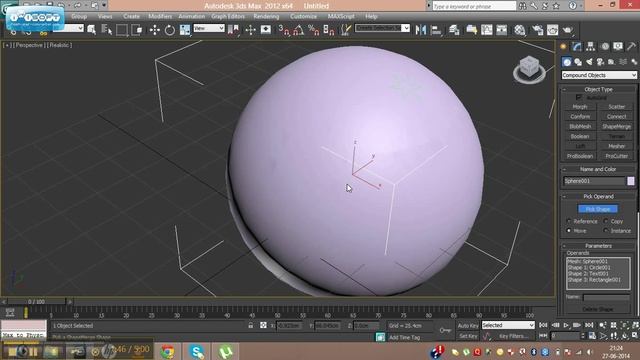Screen dimensions: 640x360
Task: Open the Selected key filter dropdown
Action: [508, 325]
